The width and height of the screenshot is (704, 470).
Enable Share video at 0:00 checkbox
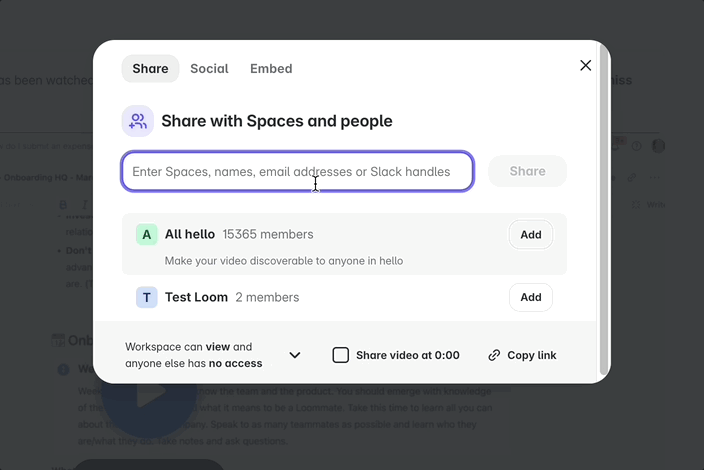point(341,355)
